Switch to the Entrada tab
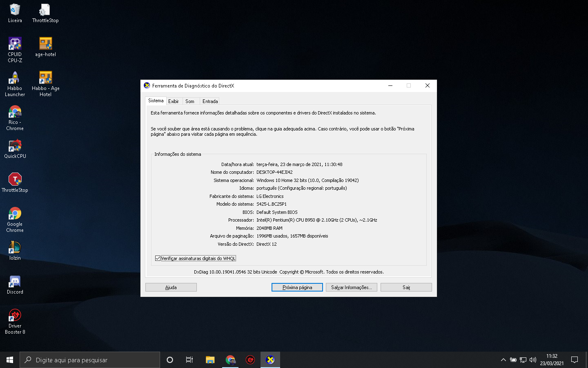588x368 pixels. pyautogui.click(x=210, y=101)
